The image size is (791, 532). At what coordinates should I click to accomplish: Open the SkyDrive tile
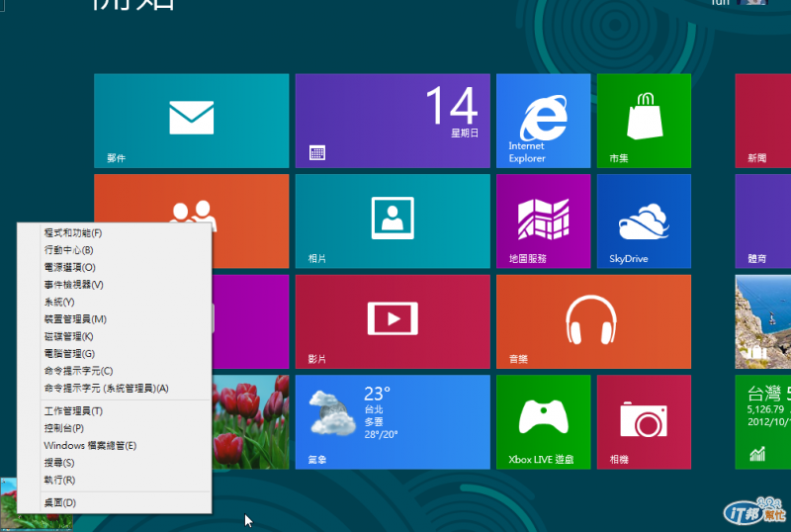644,222
